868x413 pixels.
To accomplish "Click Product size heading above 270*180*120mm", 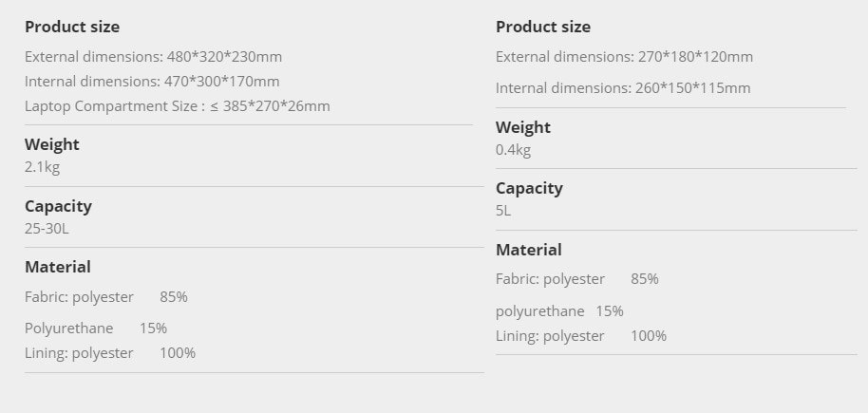I will 543,27.
